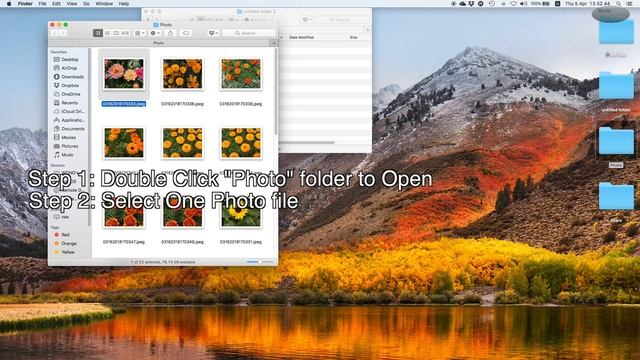Click the volume icon in the menu bar
This screenshot has width=640, height=360.
(x=524, y=4)
